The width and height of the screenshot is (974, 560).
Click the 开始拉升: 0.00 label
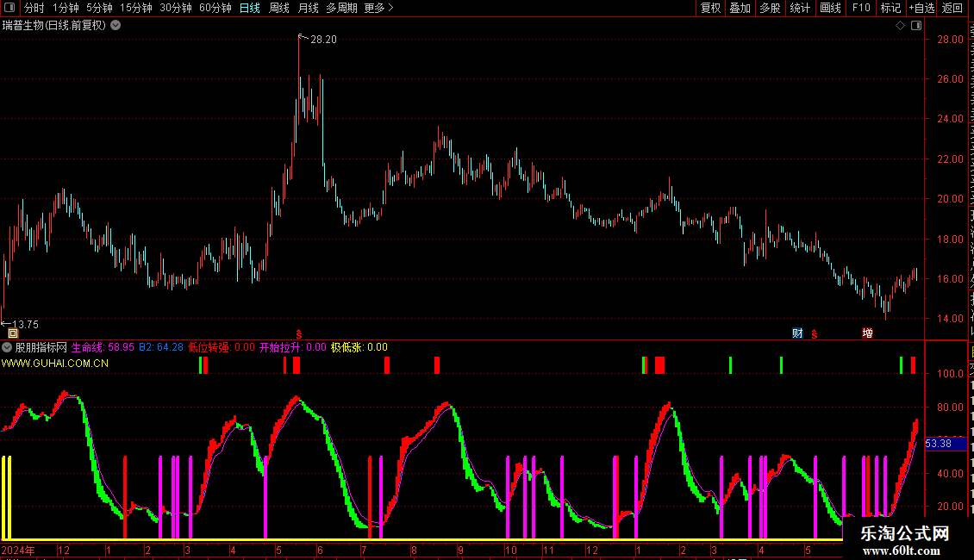tap(292, 347)
